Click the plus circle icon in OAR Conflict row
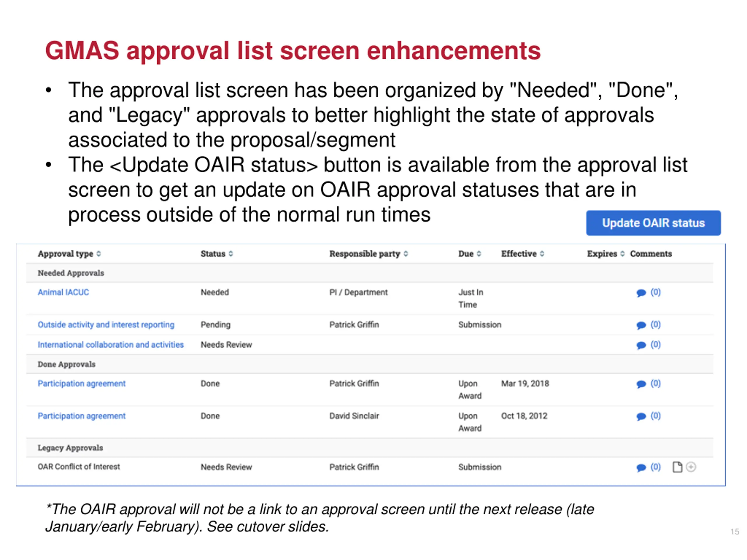747x560 pixels. pyautogui.click(x=691, y=467)
